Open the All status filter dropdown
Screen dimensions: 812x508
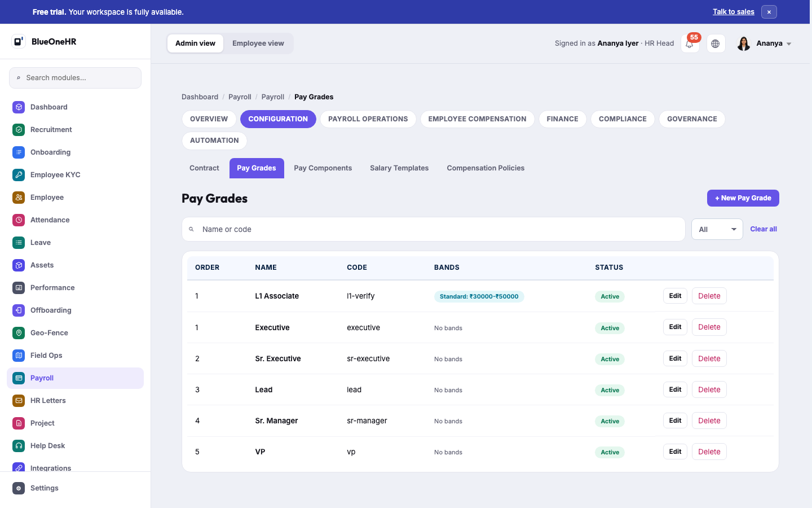717,229
